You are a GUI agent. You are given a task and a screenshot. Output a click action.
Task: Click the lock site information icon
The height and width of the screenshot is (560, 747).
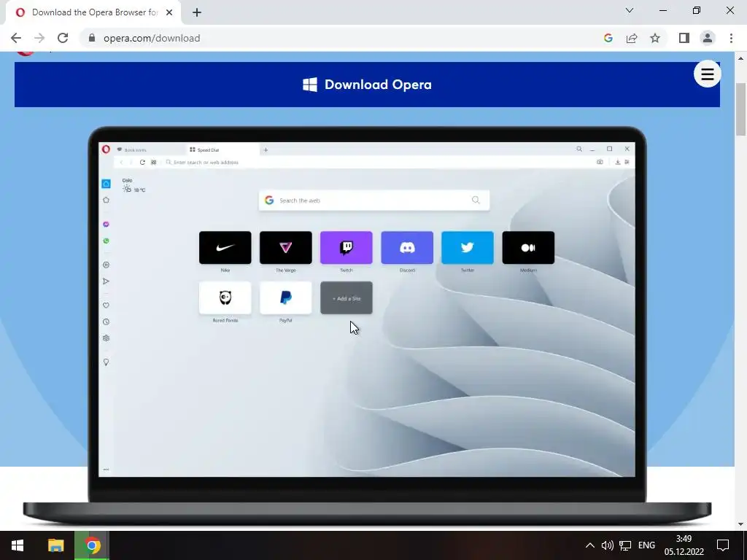point(93,38)
